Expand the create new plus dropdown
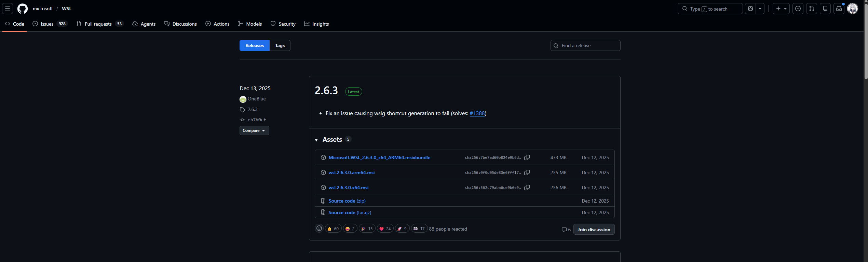The image size is (868, 262). click(781, 9)
